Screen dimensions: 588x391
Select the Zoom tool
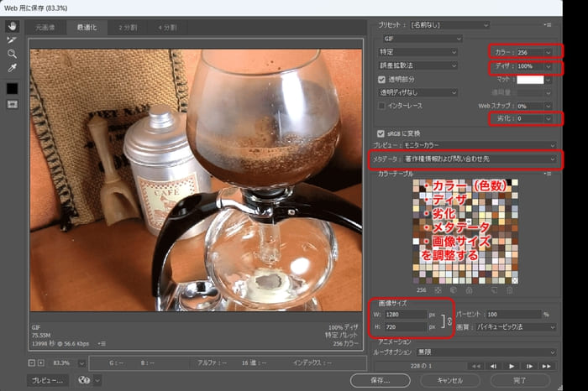(12, 54)
